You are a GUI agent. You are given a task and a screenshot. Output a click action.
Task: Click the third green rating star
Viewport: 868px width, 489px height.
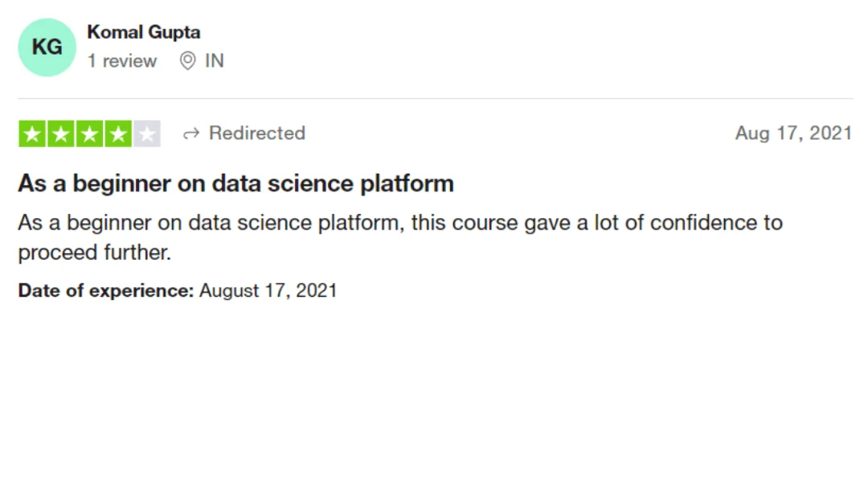click(90, 134)
